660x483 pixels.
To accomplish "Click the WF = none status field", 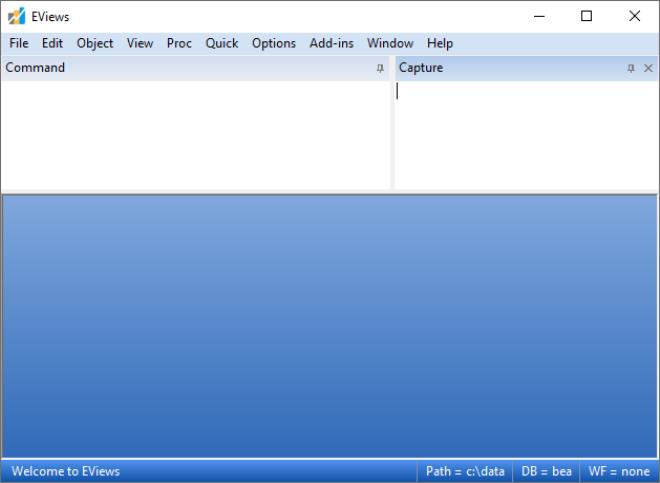I will [619, 471].
